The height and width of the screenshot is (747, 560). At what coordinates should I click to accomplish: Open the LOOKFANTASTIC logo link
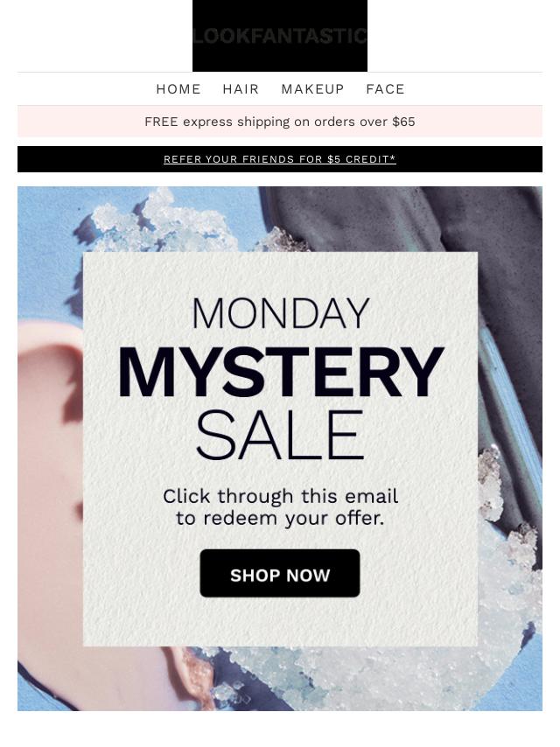[280, 36]
